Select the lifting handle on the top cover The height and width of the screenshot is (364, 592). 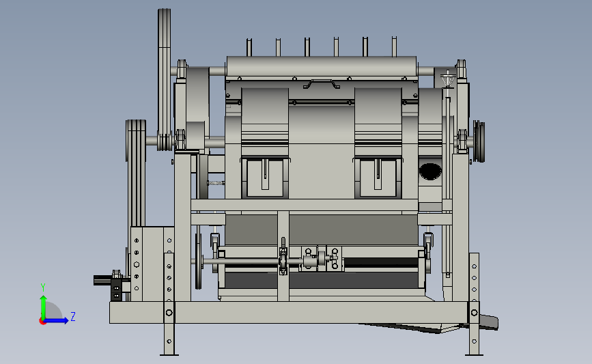322,84
